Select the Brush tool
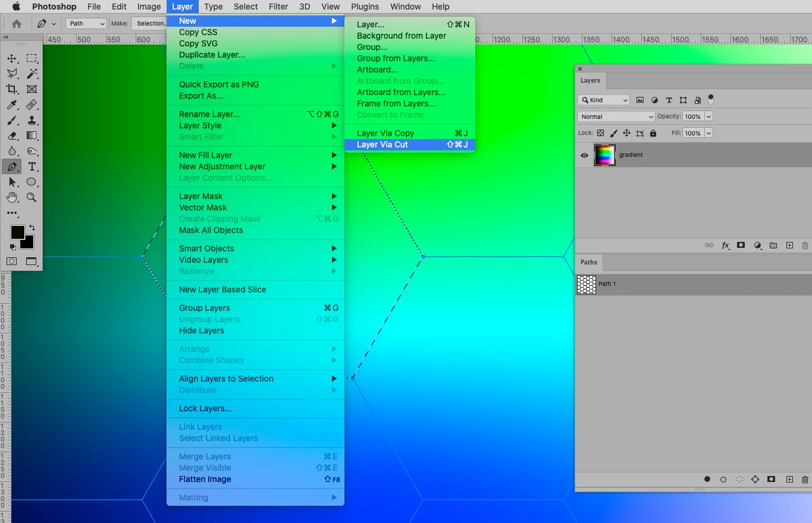Viewport: 812px width, 523px height. (x=12, y=120)
